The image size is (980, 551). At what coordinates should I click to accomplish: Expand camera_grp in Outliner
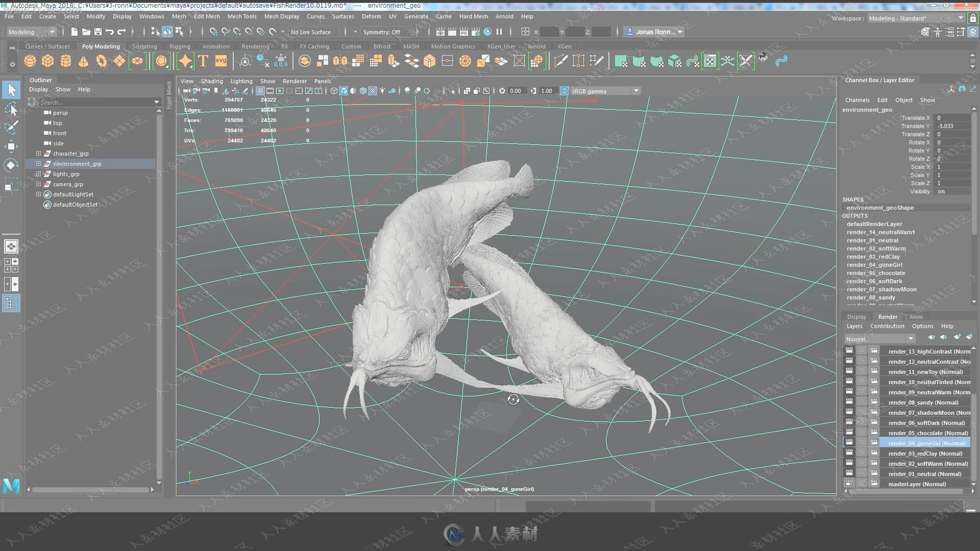38,184
